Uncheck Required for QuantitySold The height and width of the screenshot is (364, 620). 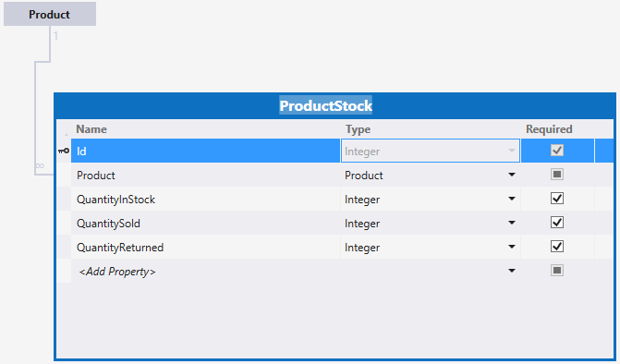[557, 223]
